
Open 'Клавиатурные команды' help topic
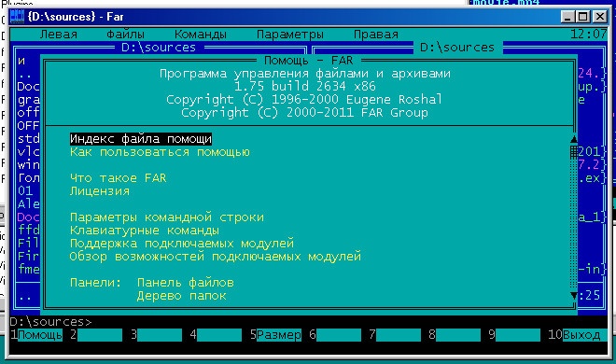[145, 231]
